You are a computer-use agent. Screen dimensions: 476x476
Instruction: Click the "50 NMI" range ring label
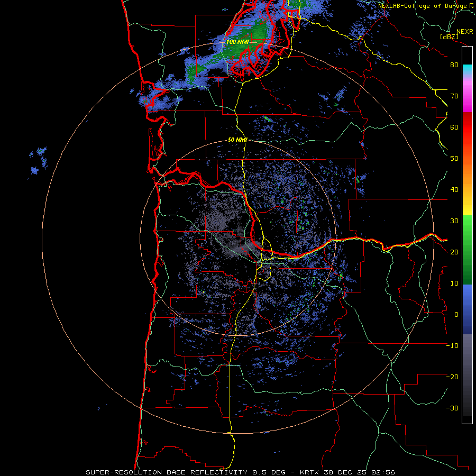[237, 140]
